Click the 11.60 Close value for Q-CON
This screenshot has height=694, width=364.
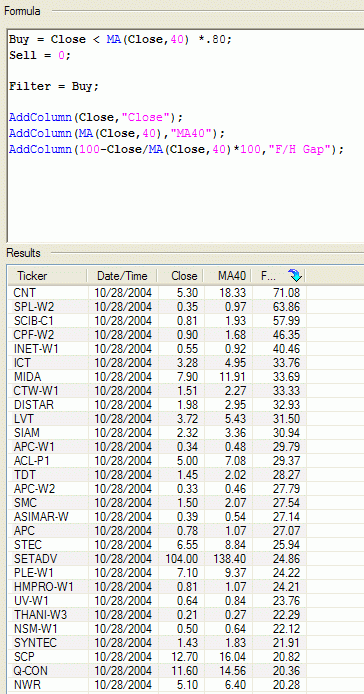pos(186,671)
